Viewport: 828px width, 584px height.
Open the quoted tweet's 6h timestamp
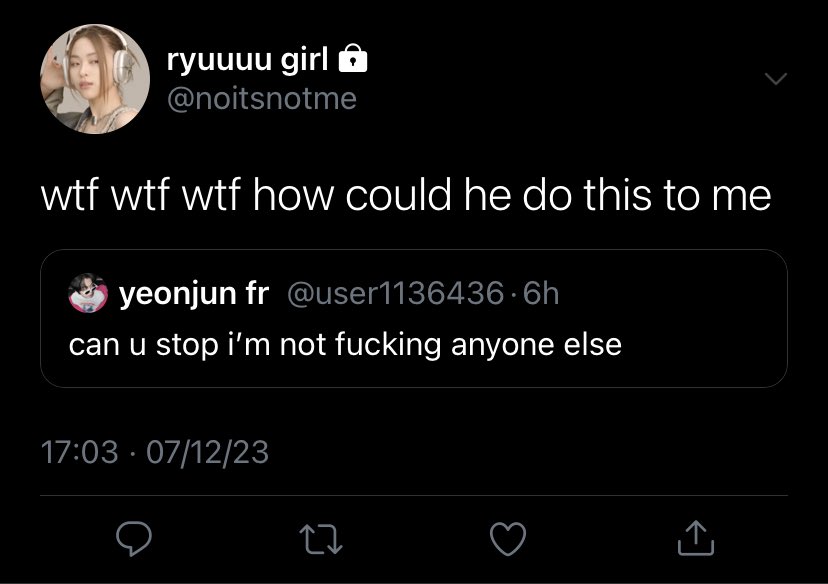click(541, 293)
